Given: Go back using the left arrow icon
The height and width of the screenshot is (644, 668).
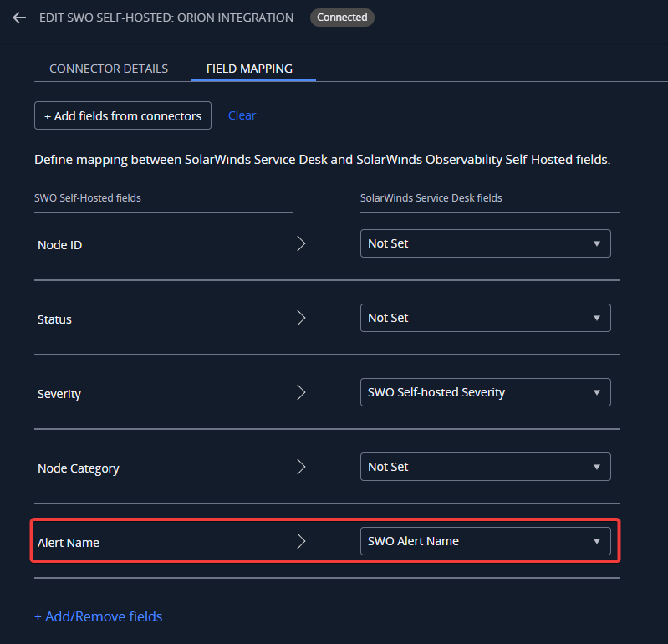Looking at the screenshot, I should [x=19, y=18].
